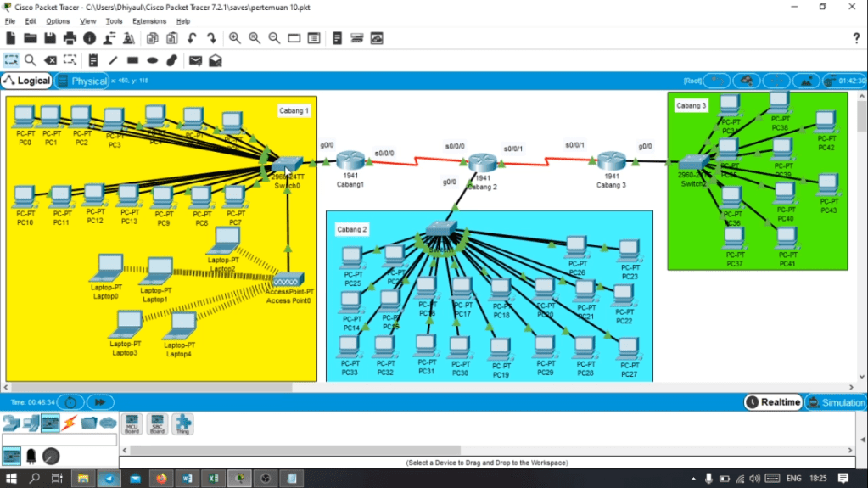Click the Zoom In toolbar icon
This screenshot has height=488, width=868.
click(x=234, y=38)
